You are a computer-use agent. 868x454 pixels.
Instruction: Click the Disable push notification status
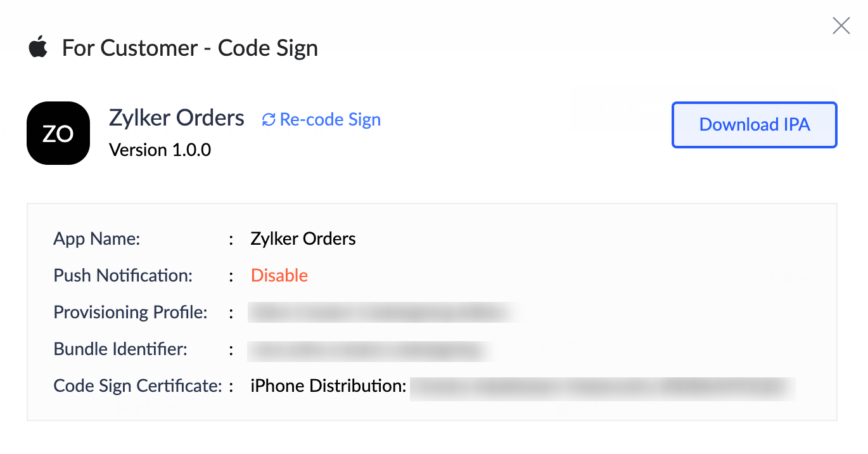279,275
